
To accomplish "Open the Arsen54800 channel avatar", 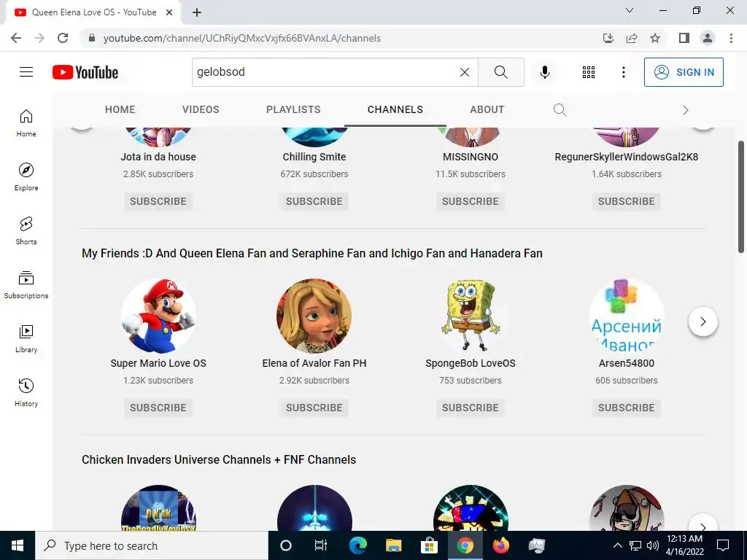I will coord(627,316).
